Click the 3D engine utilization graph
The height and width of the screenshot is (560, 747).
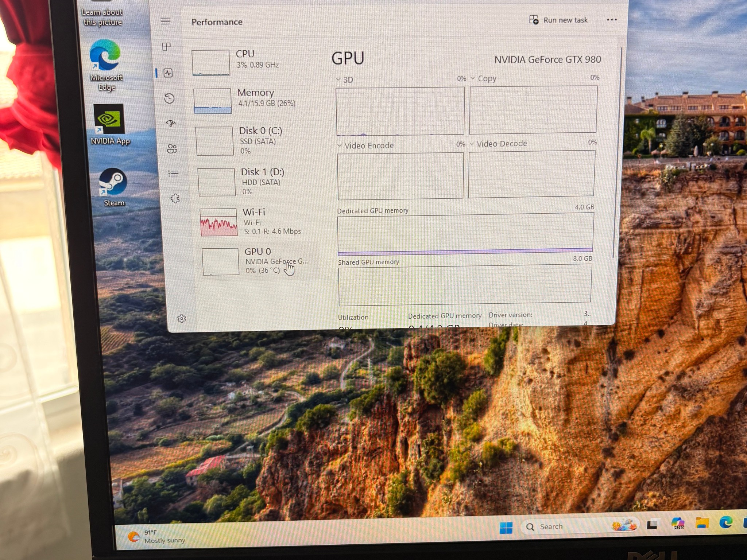(x=400, y=111)
